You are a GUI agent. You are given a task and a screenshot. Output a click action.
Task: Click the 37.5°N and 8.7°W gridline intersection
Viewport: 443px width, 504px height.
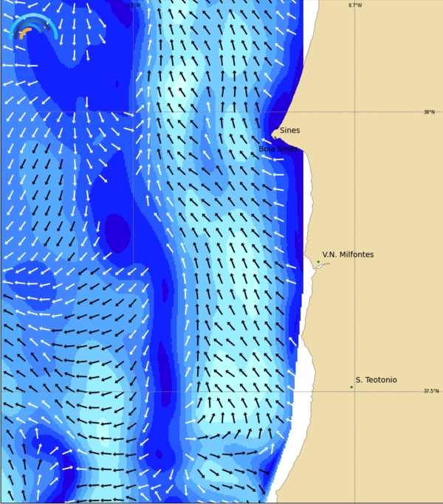(x=354, y=392)
